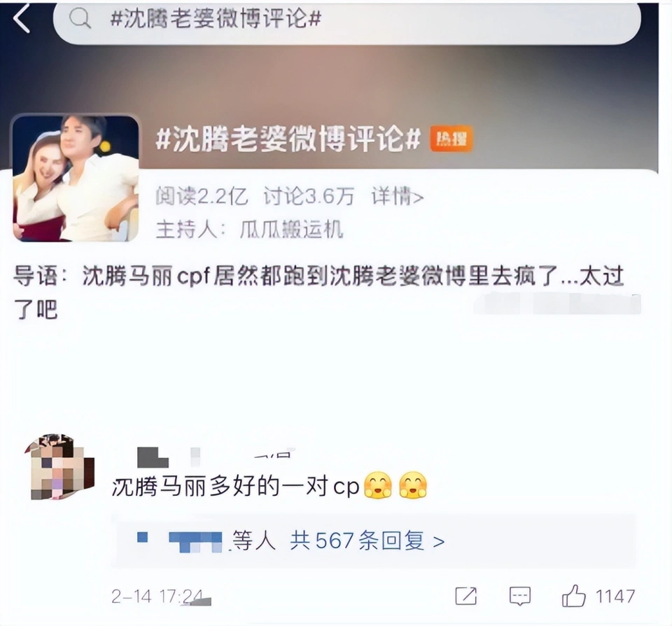Click the comment text 沈腾马丽多好的一对cp
672x626 pixels.
[x=235, y=487]
